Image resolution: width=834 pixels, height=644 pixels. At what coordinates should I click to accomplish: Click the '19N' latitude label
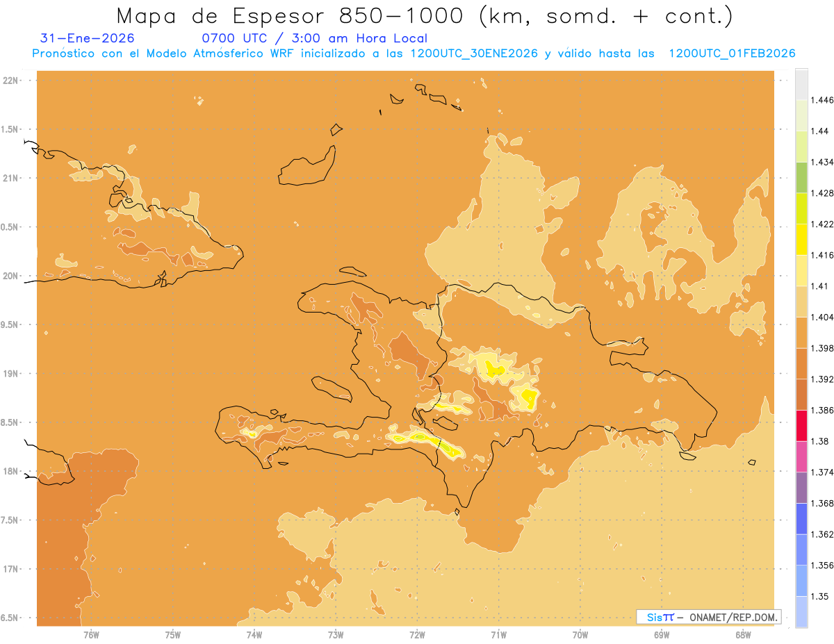click(x=10, y=374)
